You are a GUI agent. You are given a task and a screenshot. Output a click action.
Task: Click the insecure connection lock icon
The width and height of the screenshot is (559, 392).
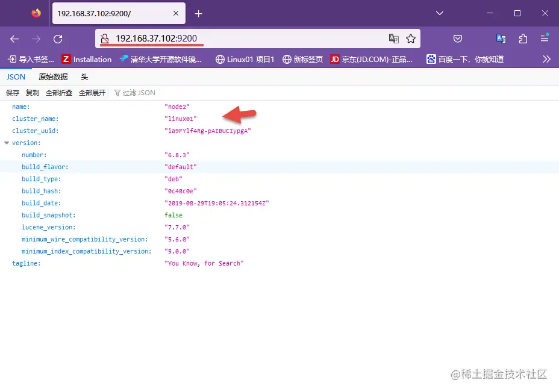(x=104, y=39)
